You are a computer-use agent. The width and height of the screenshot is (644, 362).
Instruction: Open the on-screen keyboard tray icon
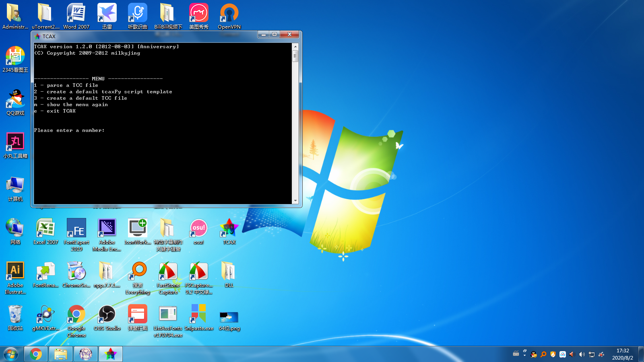pos(516,354)
